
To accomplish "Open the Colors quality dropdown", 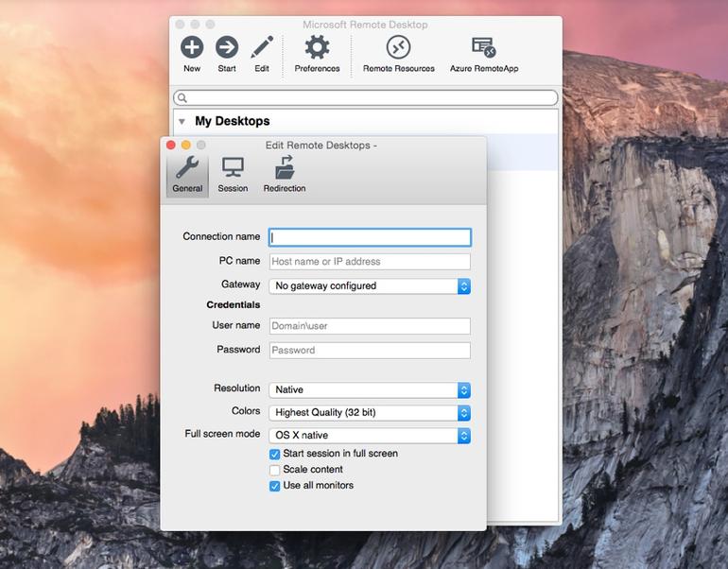I will 370,413.
